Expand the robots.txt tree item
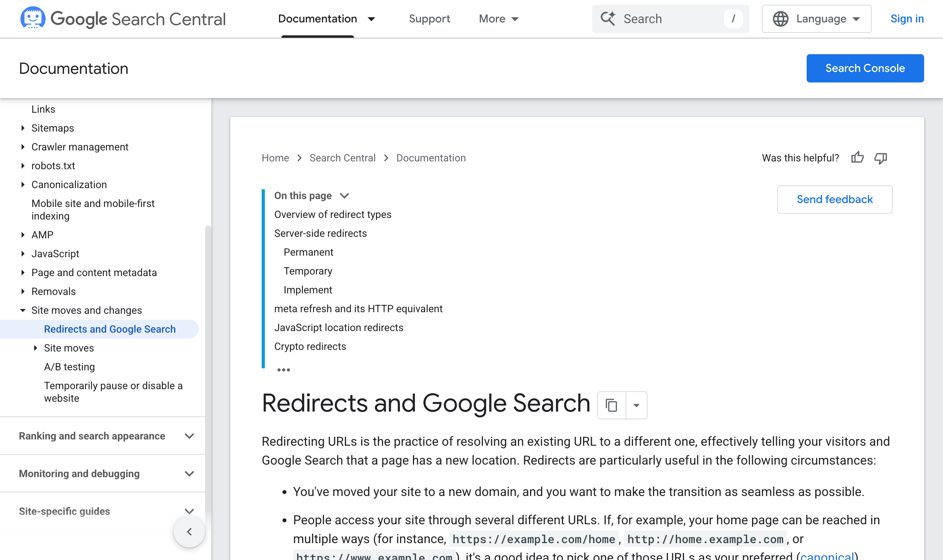943x560 pixels. click(x=23, y=166)
